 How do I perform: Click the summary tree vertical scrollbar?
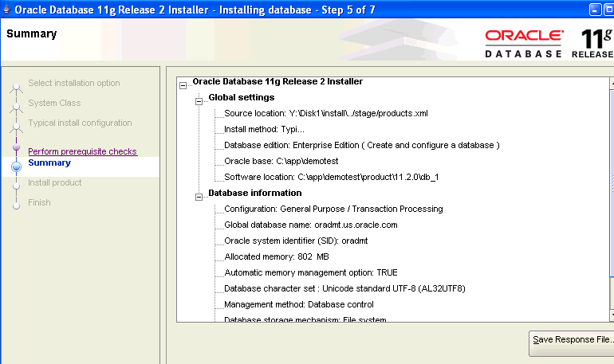[x=612, y=199]
